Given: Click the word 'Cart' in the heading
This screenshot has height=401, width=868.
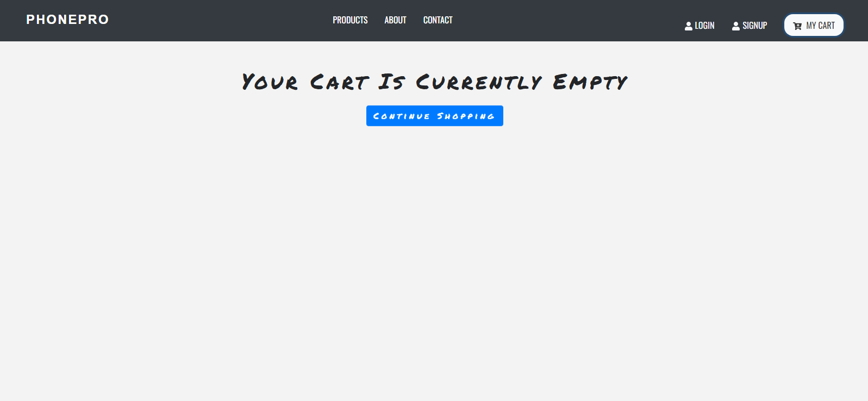Looking at the screenshot, I should pos(340,82).
